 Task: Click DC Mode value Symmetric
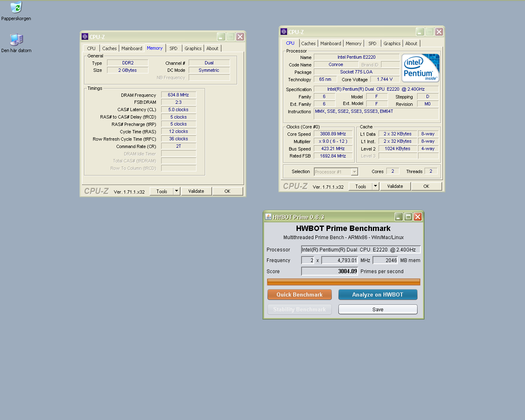click(x=209, y=70)
